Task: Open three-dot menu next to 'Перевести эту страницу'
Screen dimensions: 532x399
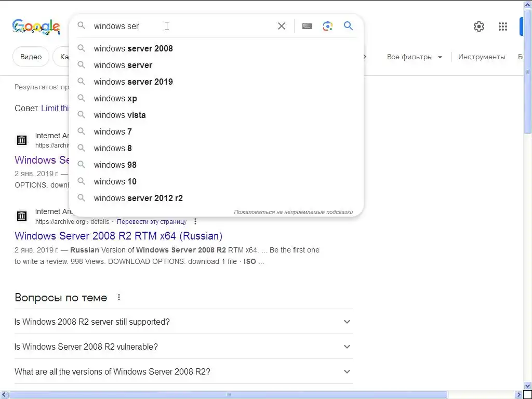Action: [x=195, y=221]
